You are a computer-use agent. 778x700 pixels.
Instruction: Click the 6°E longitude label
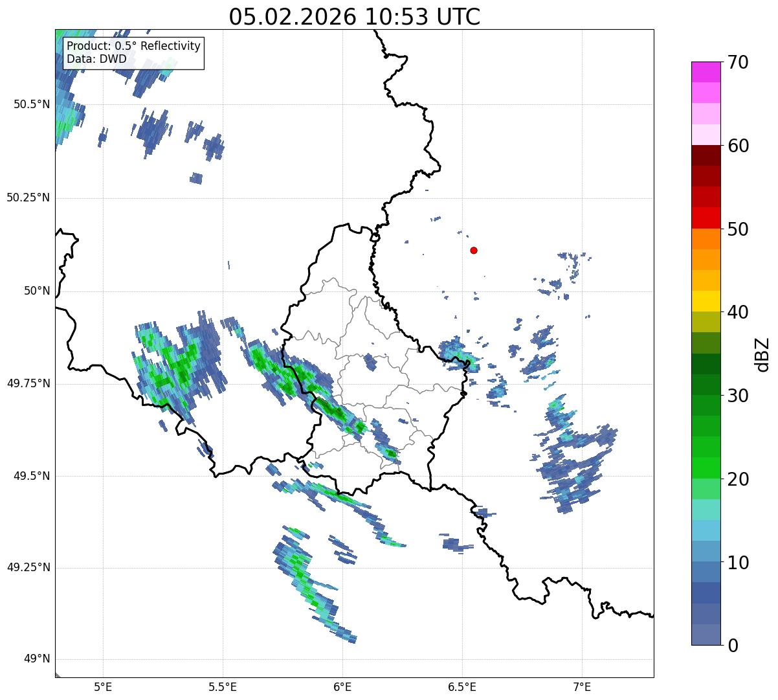click(x=342, y=686)
